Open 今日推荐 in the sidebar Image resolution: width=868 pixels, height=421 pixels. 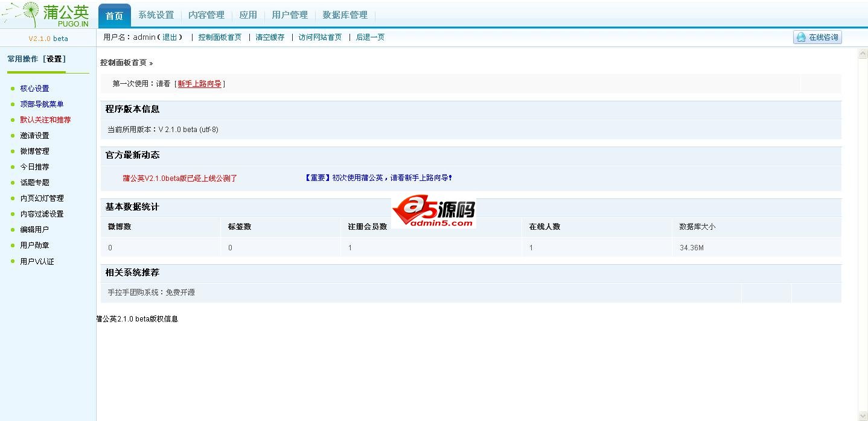[x=34, y=167]
